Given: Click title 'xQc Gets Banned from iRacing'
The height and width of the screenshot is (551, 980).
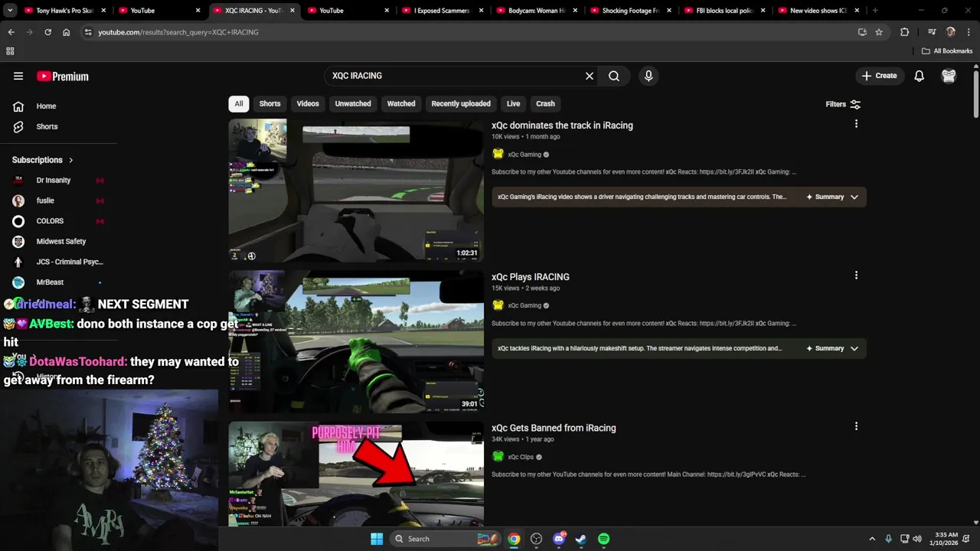Looking at the screenshot, I should point(554,428).
